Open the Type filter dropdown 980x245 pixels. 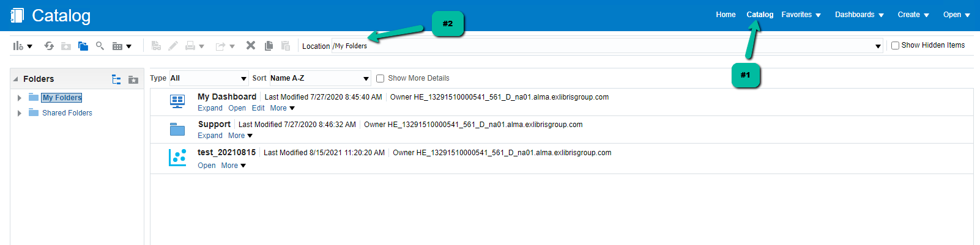(209, 78)
